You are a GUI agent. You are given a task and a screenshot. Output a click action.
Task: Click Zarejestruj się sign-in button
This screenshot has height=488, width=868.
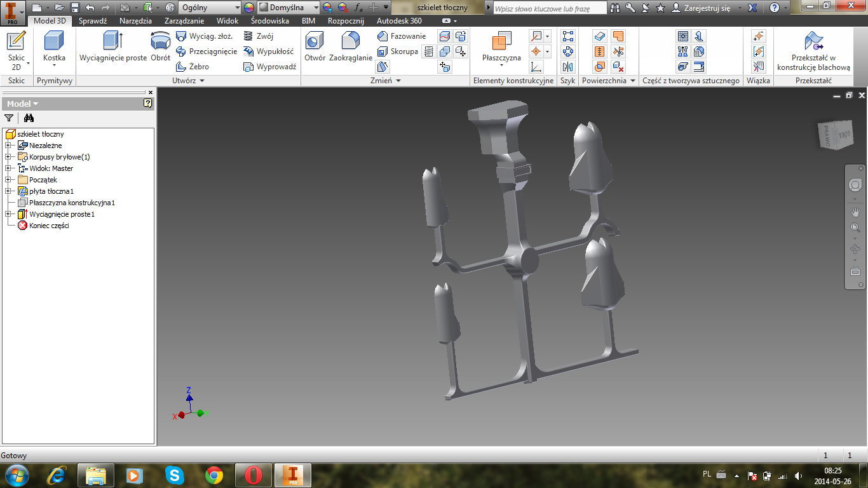(701, 8)
